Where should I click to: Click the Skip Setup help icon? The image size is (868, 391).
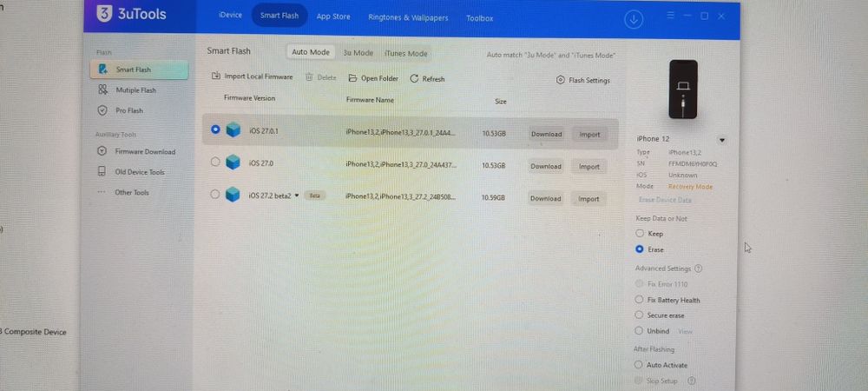pos(692,381)
